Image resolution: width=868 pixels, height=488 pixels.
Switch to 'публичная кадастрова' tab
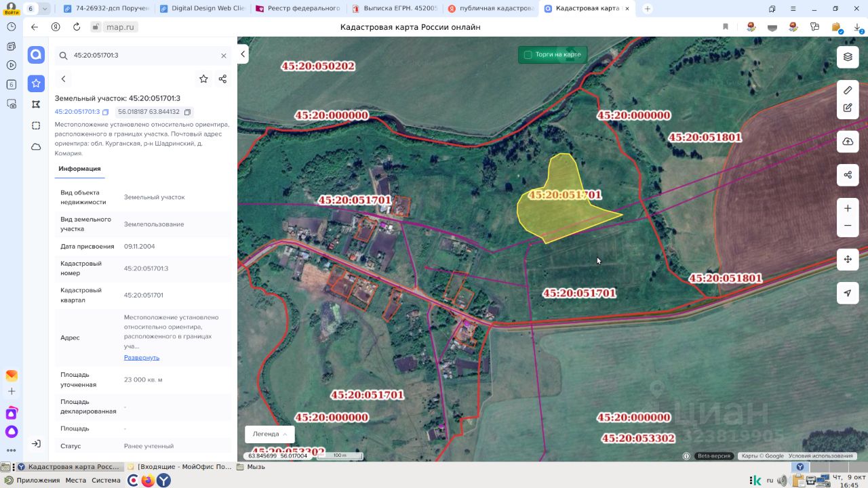pyautogui.click(x=492, y=9)
